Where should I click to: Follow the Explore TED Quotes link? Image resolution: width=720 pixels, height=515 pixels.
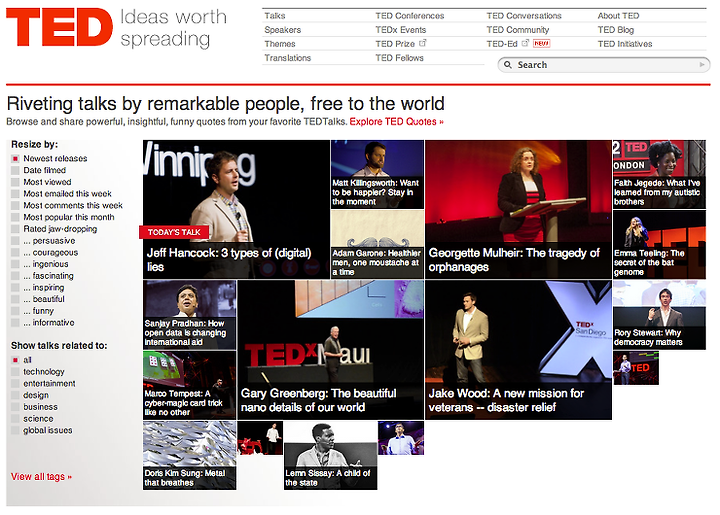click(x=396, y=122)
